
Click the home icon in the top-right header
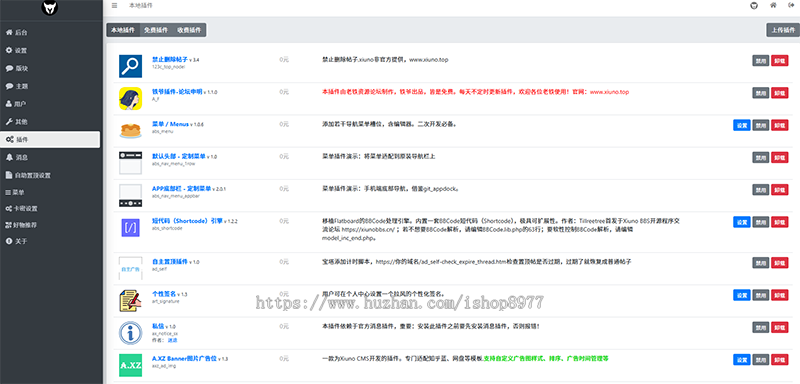pyautogui.click(x=773, y=6)
